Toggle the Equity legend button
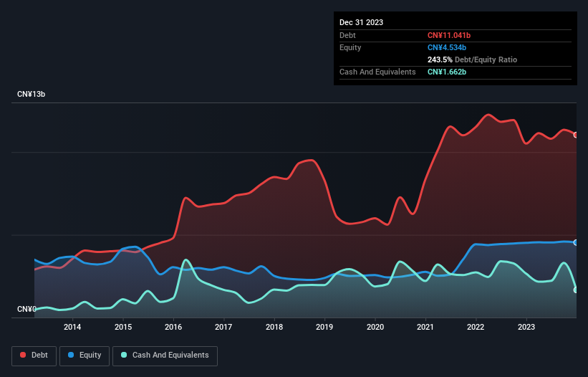Screen dimensions: 588x377 [x=85, y=355]
